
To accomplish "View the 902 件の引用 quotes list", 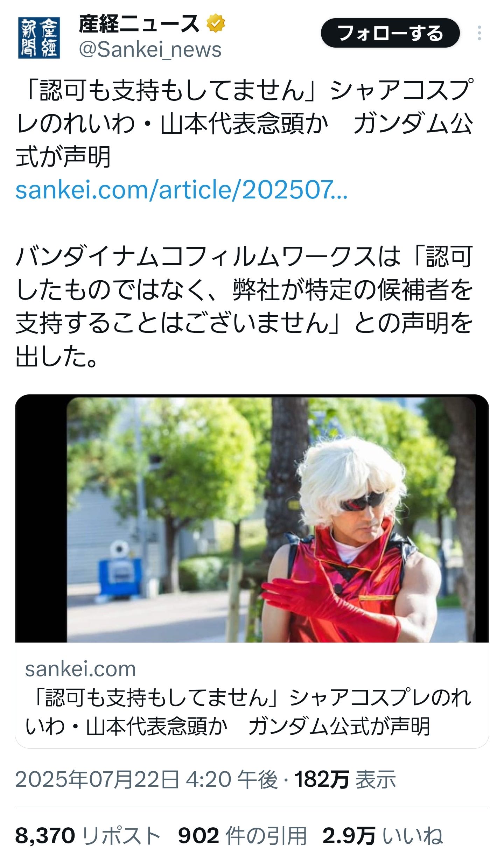I will 242,835.
